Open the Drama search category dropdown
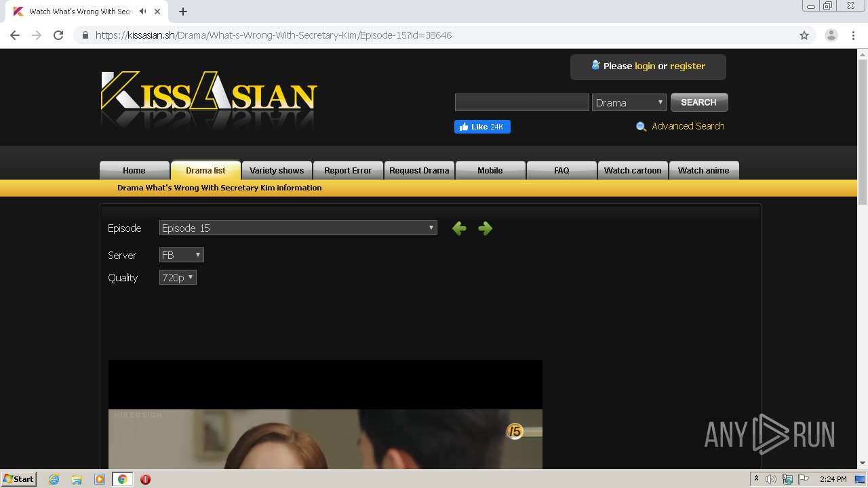The width and height of the screenshot is (868, 488). point(629,102)
